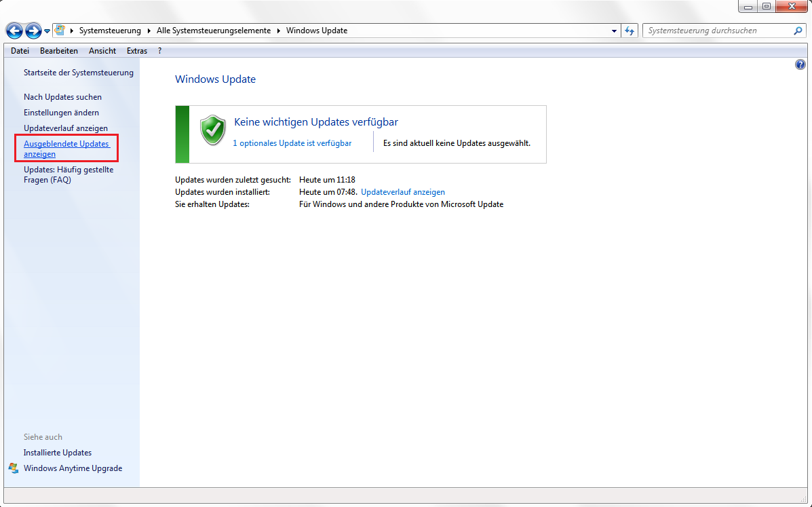Click the Windows Anytime Upgrade flag icon
The width and height of the screenshot is (812, 507).
coord(14,468)
